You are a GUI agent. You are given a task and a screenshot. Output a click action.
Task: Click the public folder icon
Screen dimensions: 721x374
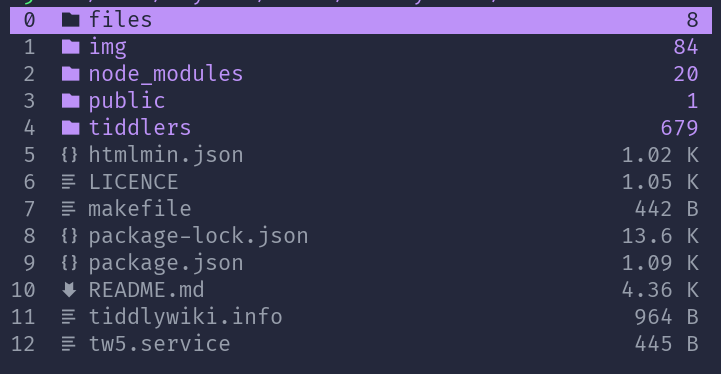click(x=70, y=101)
